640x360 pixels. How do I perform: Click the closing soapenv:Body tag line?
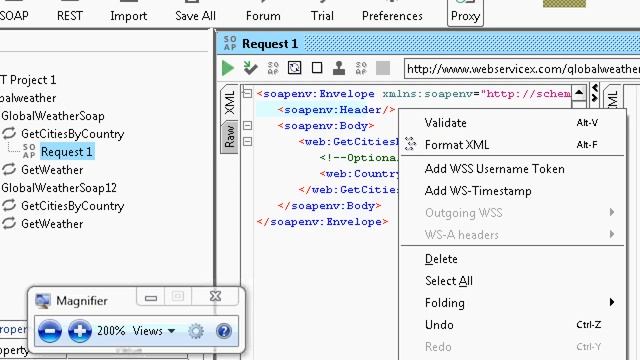[329, 206]
